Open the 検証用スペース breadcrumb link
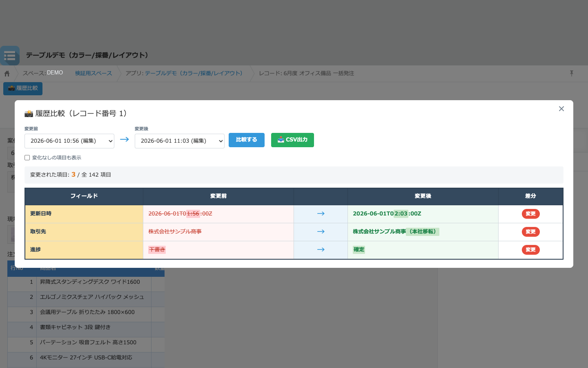588x368 pixels. tap(94, 73)
